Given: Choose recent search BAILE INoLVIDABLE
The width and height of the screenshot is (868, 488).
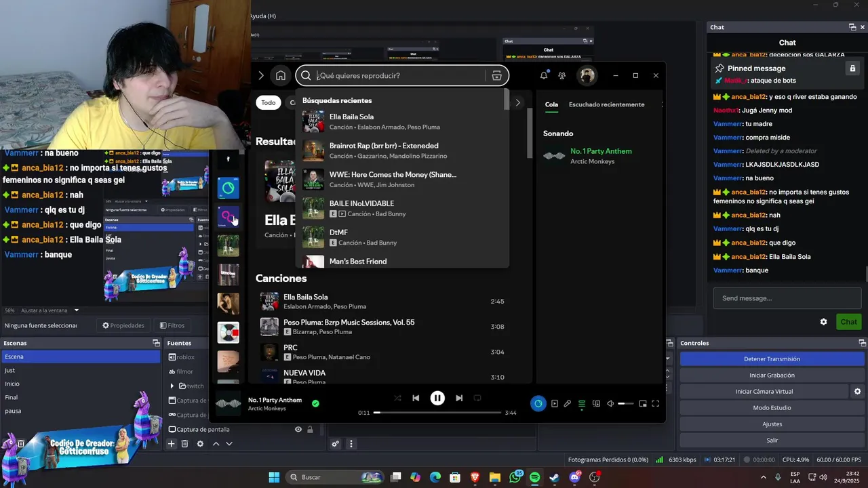Looking at the screenshot, I should pos(403,208).
